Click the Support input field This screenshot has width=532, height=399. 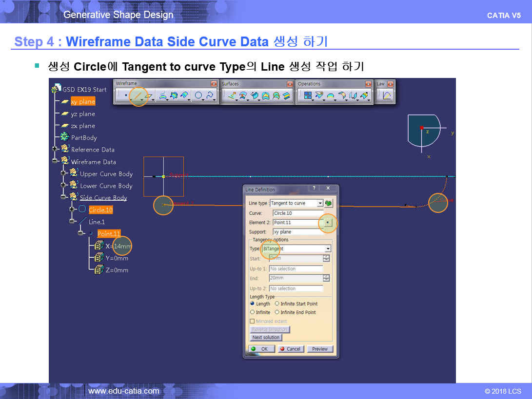(297, 232)
